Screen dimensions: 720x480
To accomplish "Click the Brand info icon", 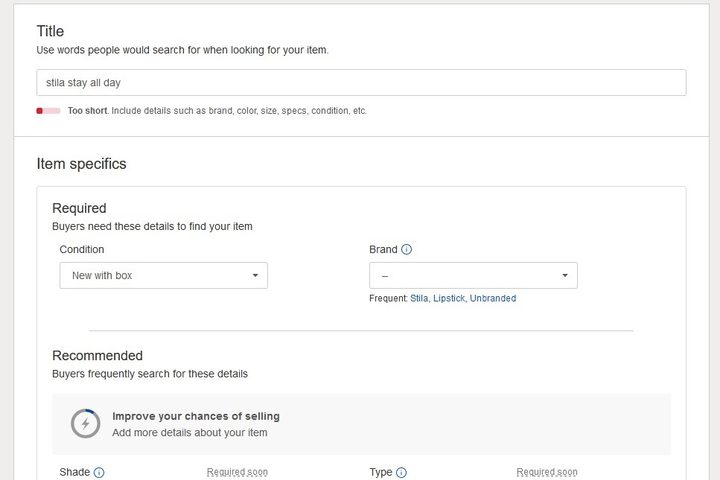I will [406, 249].
